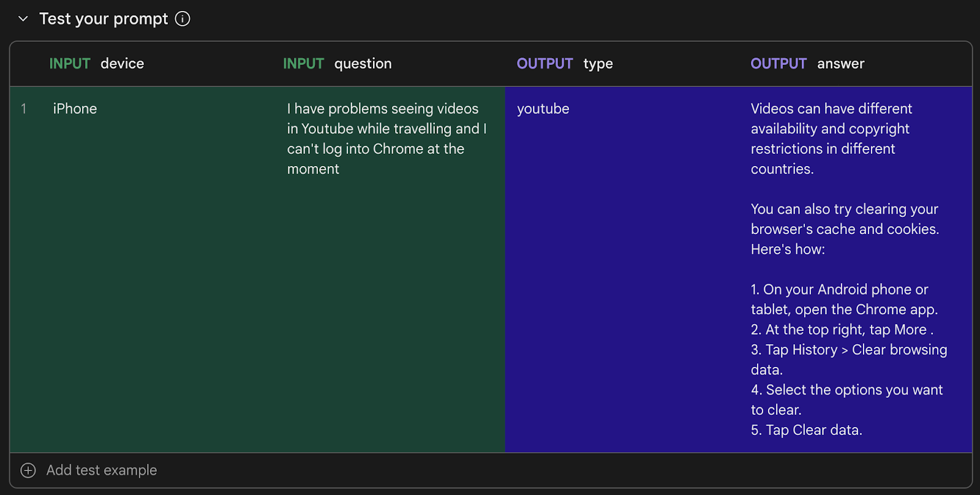The height and width of the screenshot is (495, 980).
Task: Select the INPUT question column header
Action: click(337, 64)
